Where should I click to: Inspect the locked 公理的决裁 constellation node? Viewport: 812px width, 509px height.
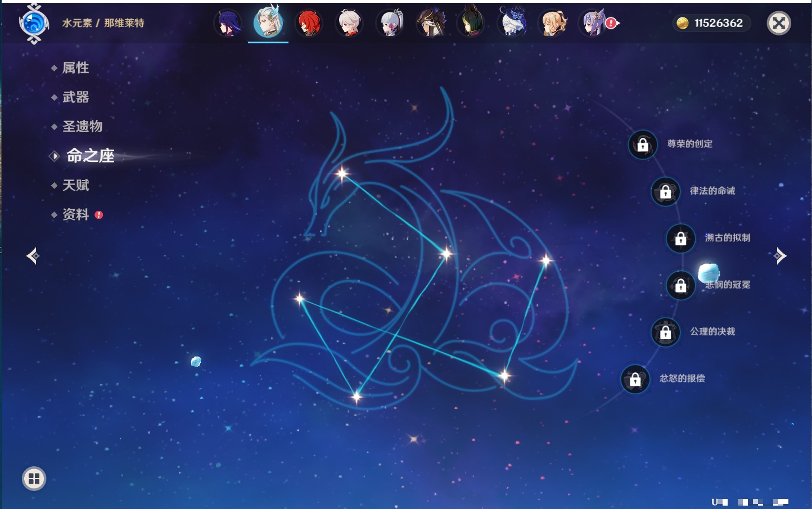pyautogui.click(x=665, y=332)
